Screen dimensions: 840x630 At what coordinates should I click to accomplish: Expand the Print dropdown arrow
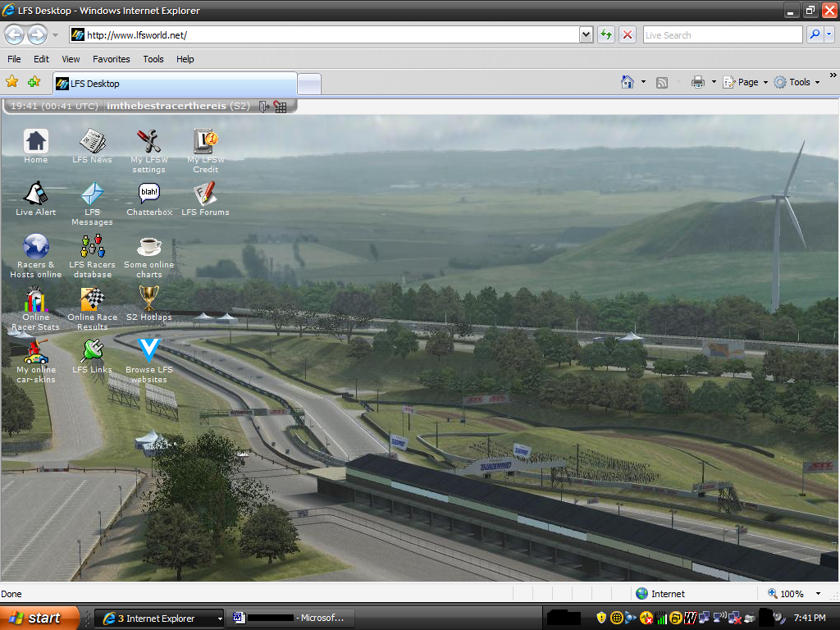(x=714, y=82)
